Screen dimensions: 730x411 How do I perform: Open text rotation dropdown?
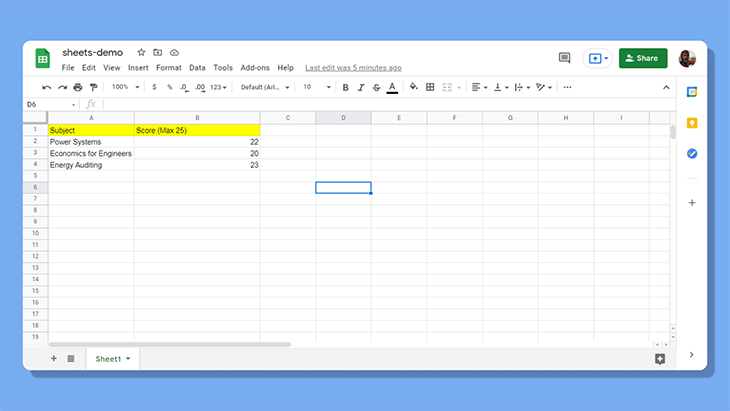(543, 87)
